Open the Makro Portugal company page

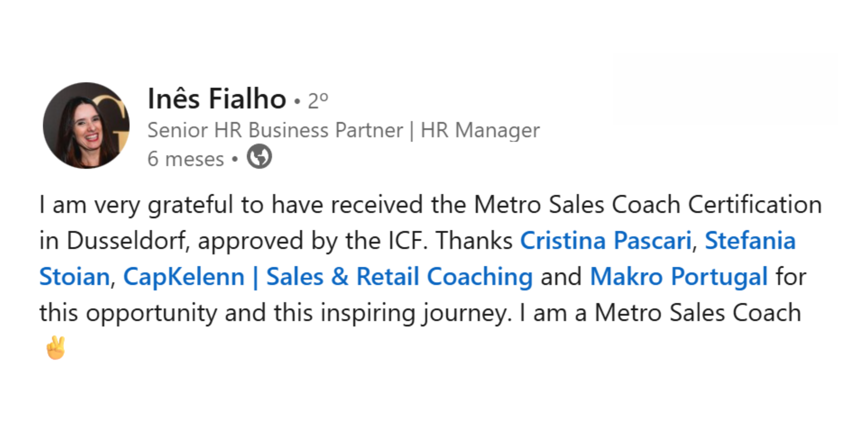tap(679, 277)
